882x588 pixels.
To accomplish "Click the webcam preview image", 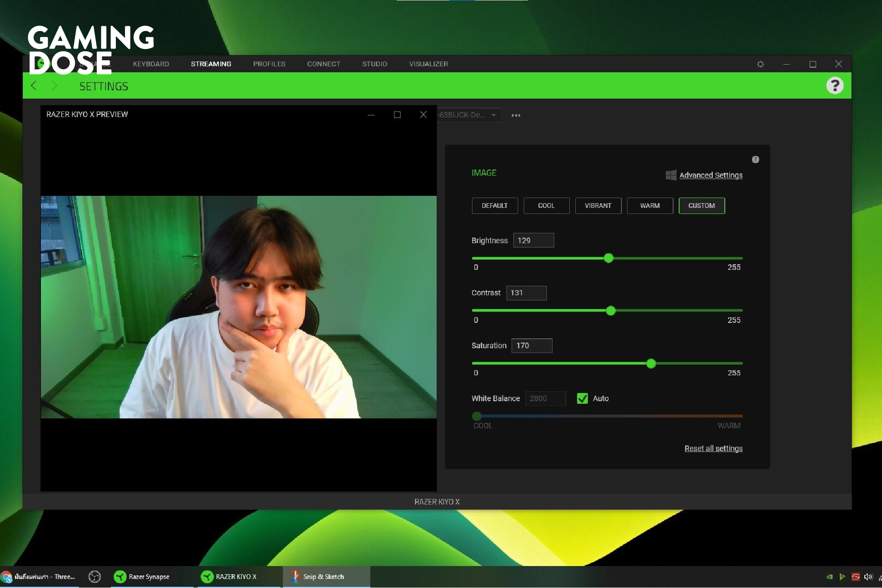I will click(x=239, y=307).
